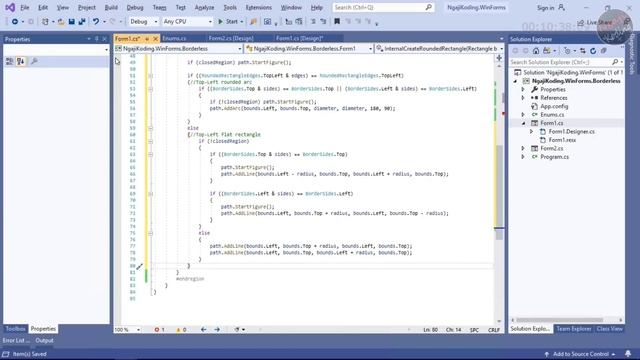
Task: Click the navigate forward arrow in editor footer
Action: coord(217,329)
